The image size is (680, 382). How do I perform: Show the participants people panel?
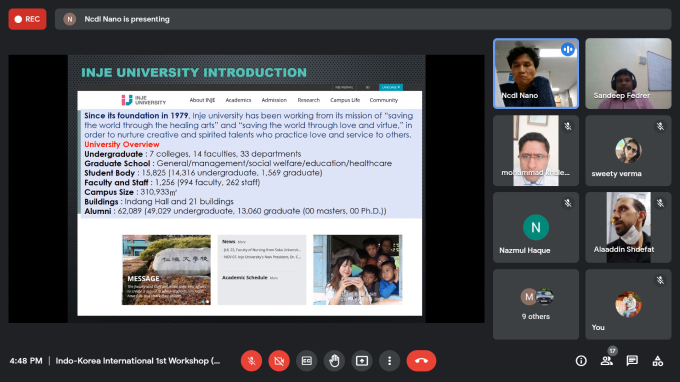606,361
